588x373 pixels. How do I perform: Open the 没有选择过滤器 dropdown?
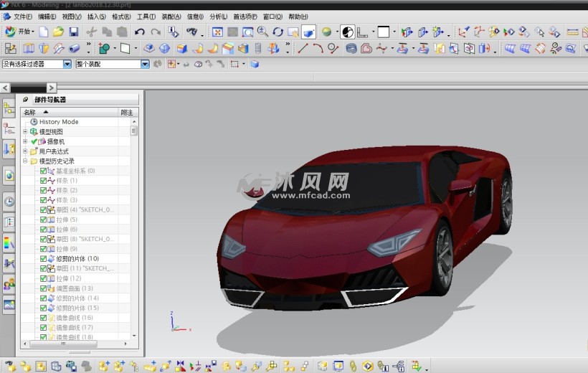coord(67,64)
